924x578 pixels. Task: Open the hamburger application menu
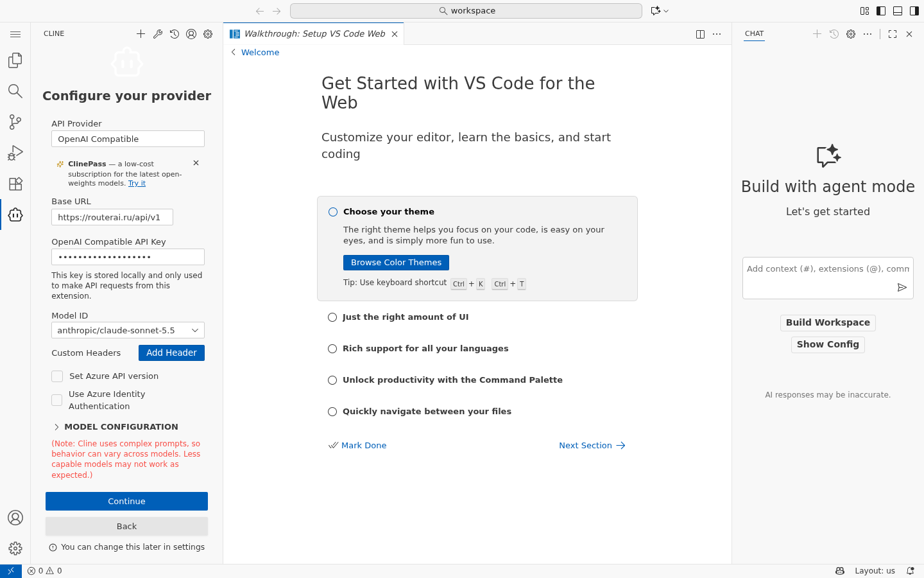click(15, 34)
